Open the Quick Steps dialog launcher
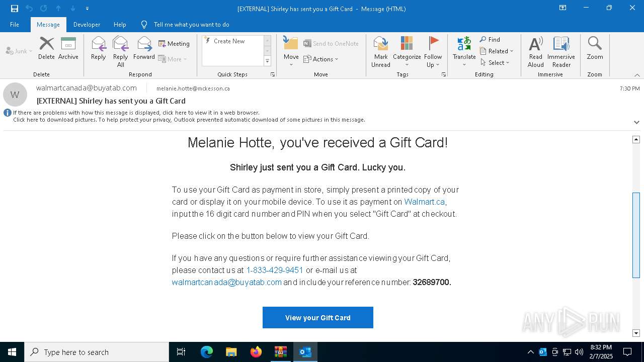Viewport: 644px width, 362px height. coord(273,74)
